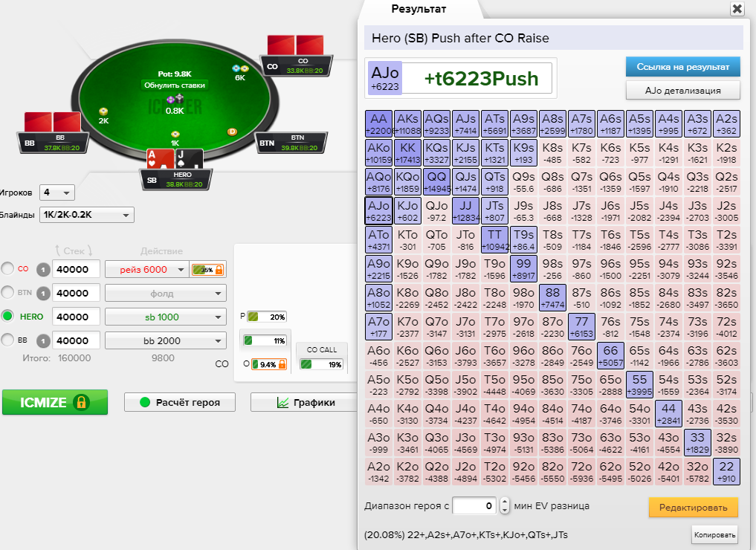Open BB action dropdown bb 2000

(165, 340)
